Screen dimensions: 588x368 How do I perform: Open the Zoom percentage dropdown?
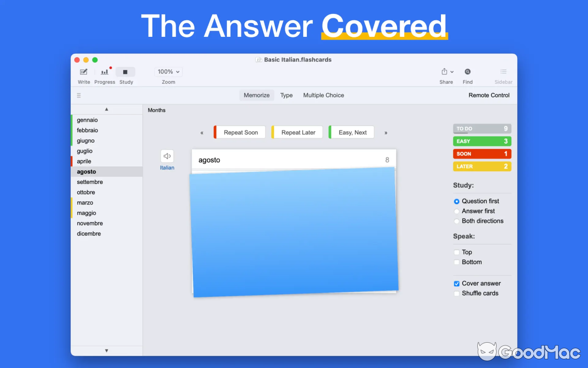(x=168, y=71)
